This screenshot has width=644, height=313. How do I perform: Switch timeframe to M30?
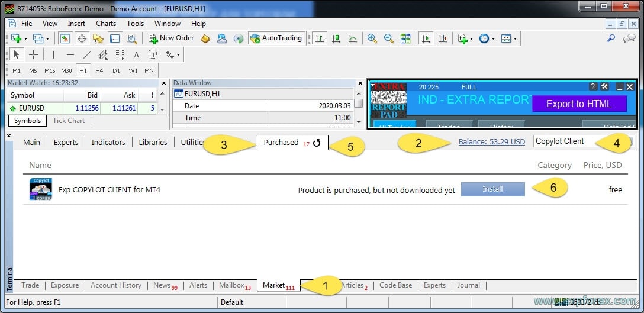point(66,70)
